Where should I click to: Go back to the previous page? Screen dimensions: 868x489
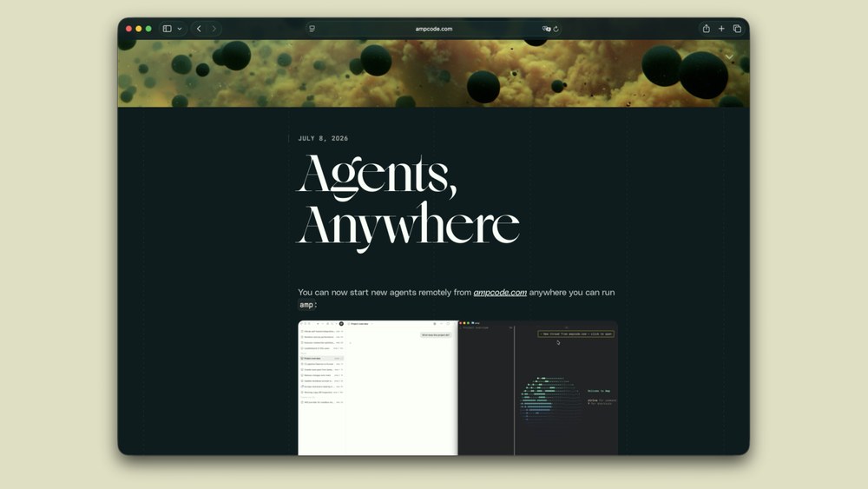(x=199, y=29)
